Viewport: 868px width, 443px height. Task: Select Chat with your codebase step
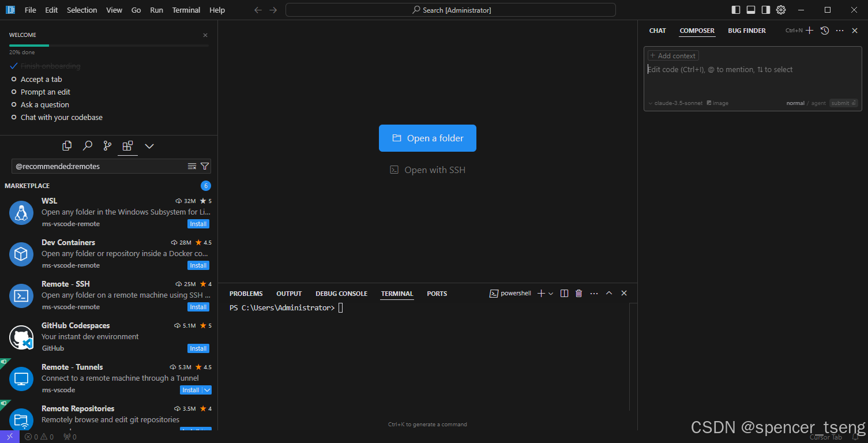62,118
